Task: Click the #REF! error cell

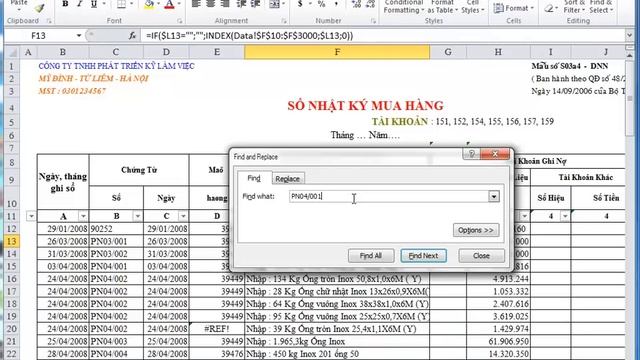Action: (217, 329)
